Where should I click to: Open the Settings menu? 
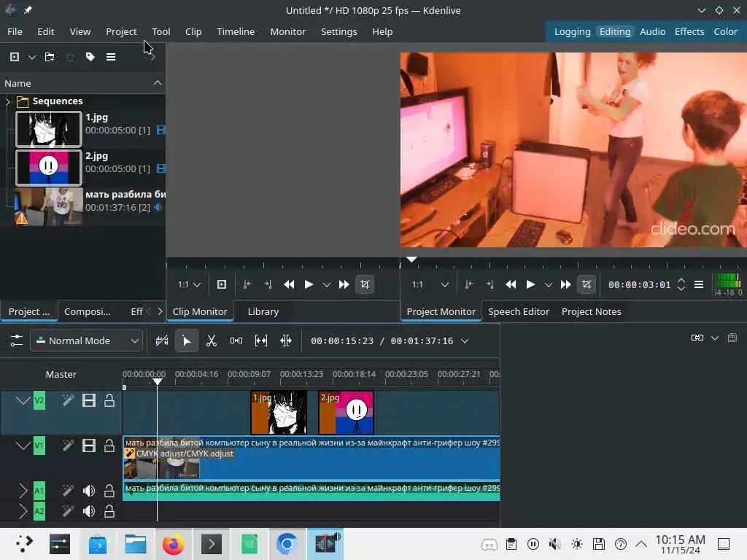point(338,31)
